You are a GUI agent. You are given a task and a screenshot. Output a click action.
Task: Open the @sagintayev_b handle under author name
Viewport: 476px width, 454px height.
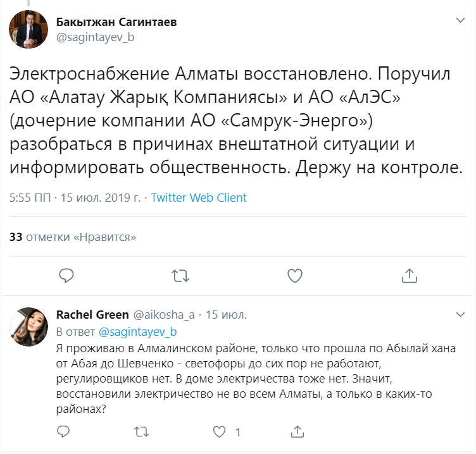coord(96,37)
